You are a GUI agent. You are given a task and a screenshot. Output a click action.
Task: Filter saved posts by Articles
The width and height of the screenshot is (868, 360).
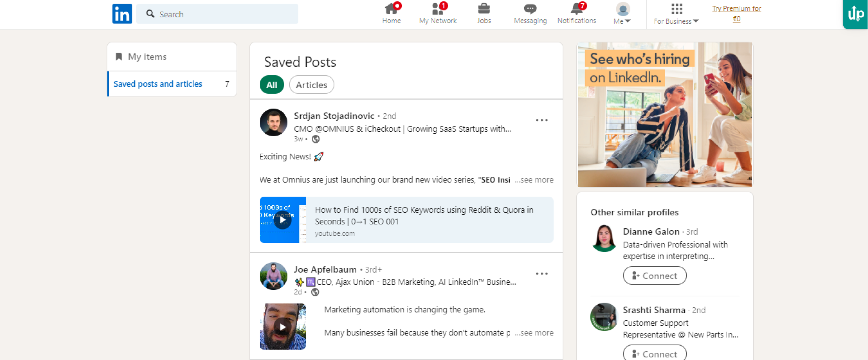click(311, 85)
